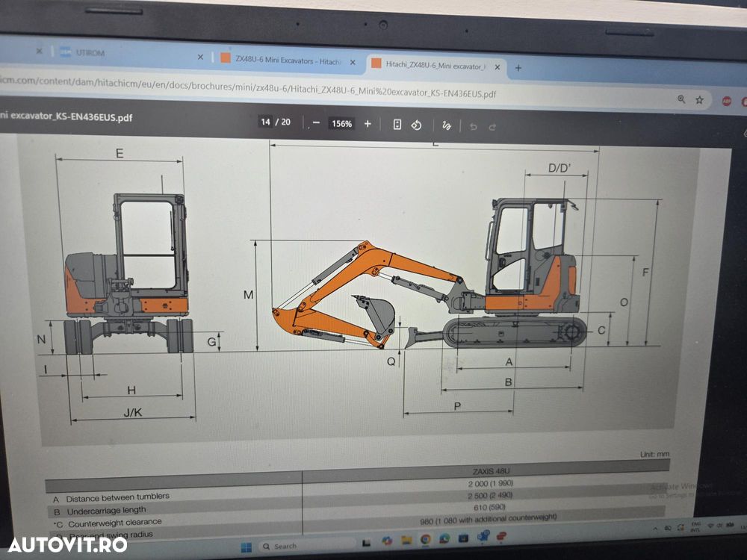747x560 pixels.
Task: Open Google Chrome from the taskbar
Action: pyautogui.click(x=426, y=539)
